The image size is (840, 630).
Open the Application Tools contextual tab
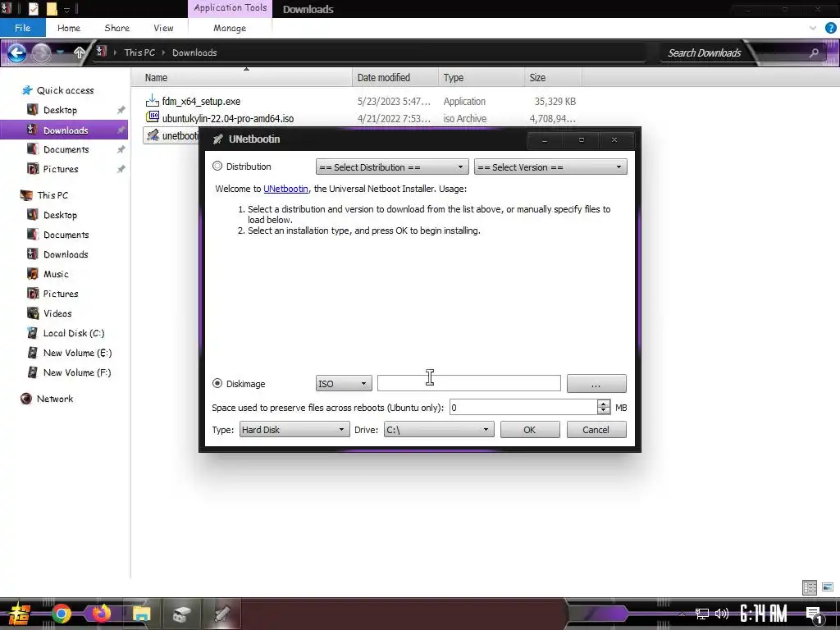pyautogui.click(x=231, y=8)
